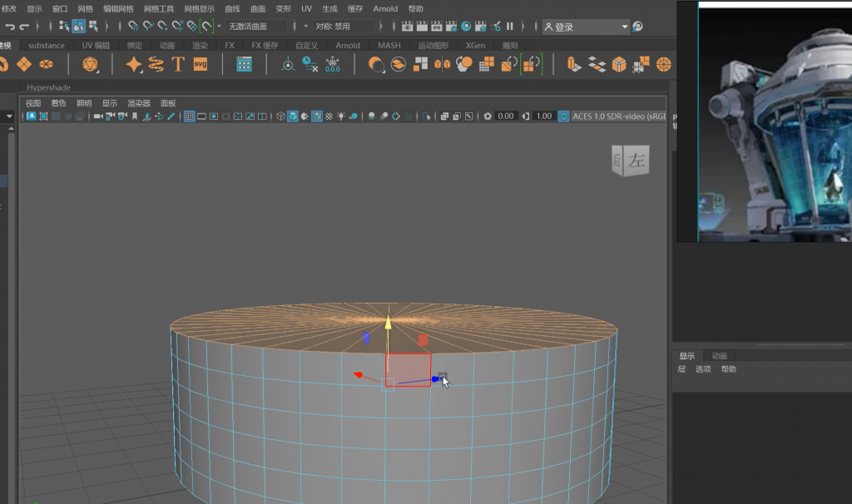Click the bevel cube shelf icon

(x=619, y=65)
